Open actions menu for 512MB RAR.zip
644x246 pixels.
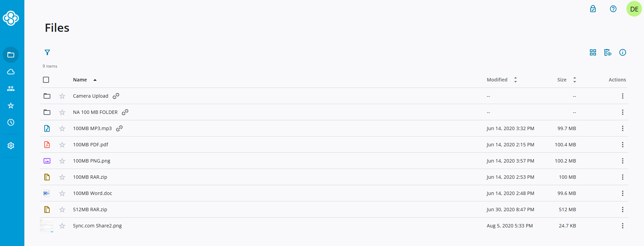pos(623,210)
